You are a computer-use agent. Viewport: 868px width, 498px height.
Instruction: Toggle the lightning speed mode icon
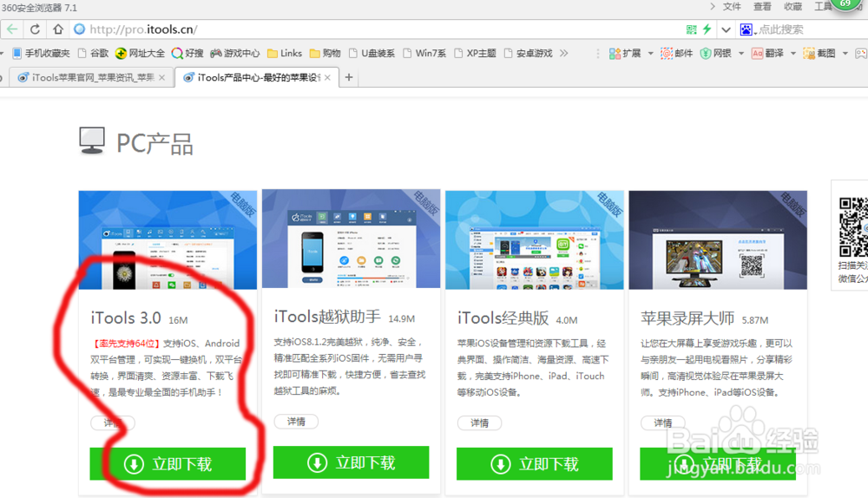[707, 29]
